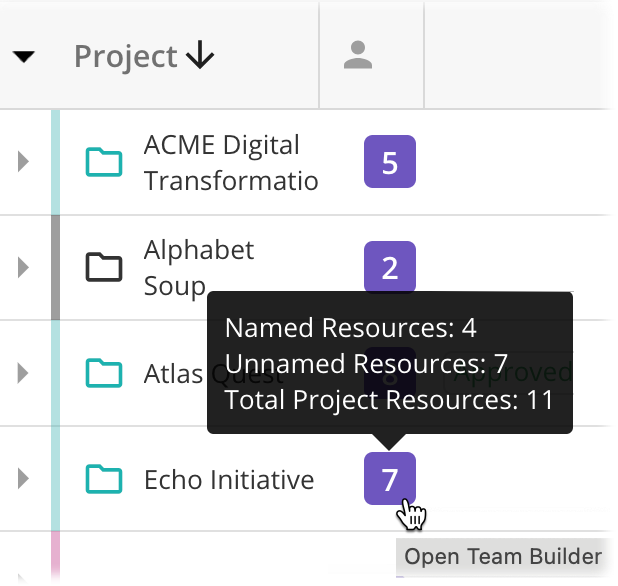Click the ACME Digital Transformation folder icon
618x586 pixels.
(103, 162)
